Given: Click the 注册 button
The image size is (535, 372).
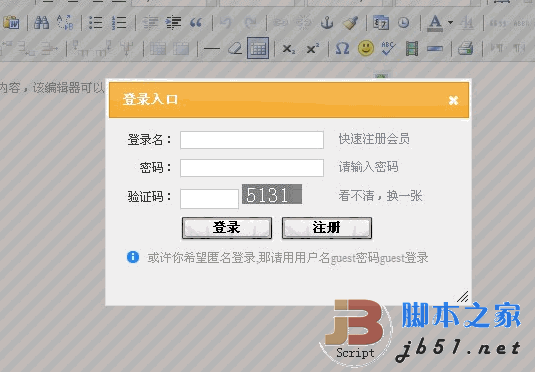Looking at the screenshot, I should pos(327,228).
